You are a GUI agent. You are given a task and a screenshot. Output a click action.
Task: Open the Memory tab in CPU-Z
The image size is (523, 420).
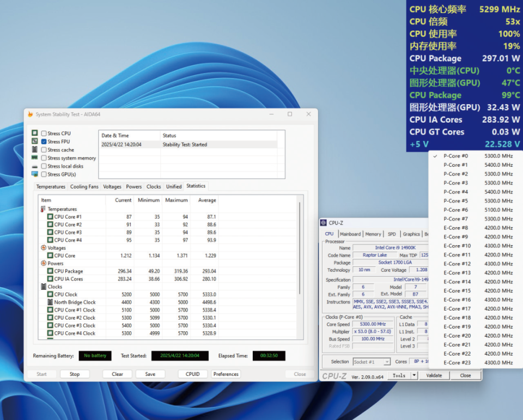[373, 234]
